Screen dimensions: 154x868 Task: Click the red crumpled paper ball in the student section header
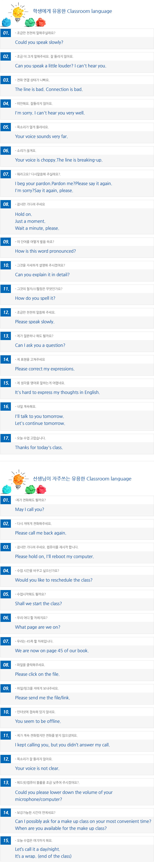(x=41, y=22)
